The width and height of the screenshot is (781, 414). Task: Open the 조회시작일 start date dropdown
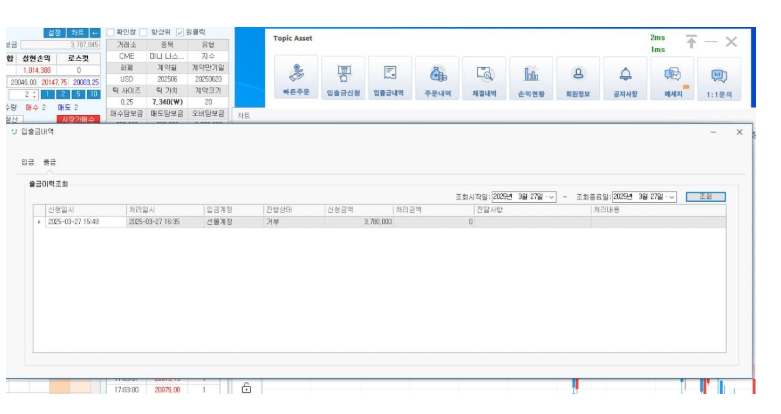pyautogui.click(x=551, y=197)
